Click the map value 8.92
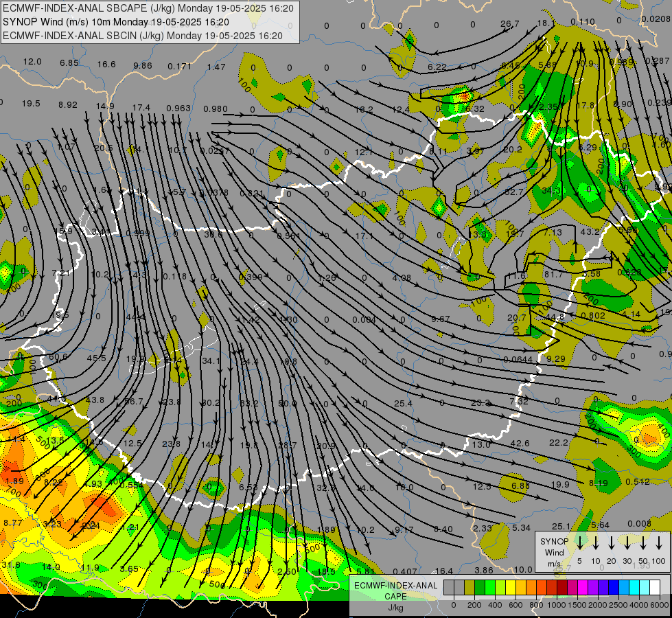Viewport: 672px width, 618px height. click(68, 105)
